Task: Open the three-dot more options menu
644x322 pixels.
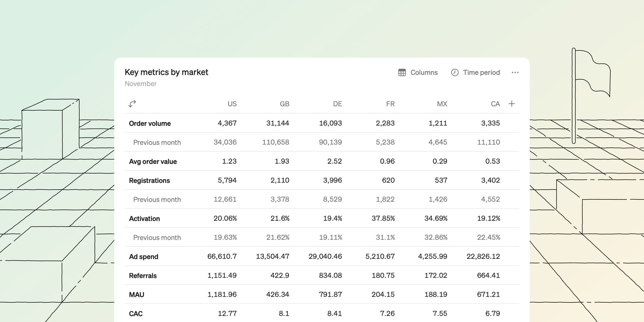Action: [x=515, y=72]
